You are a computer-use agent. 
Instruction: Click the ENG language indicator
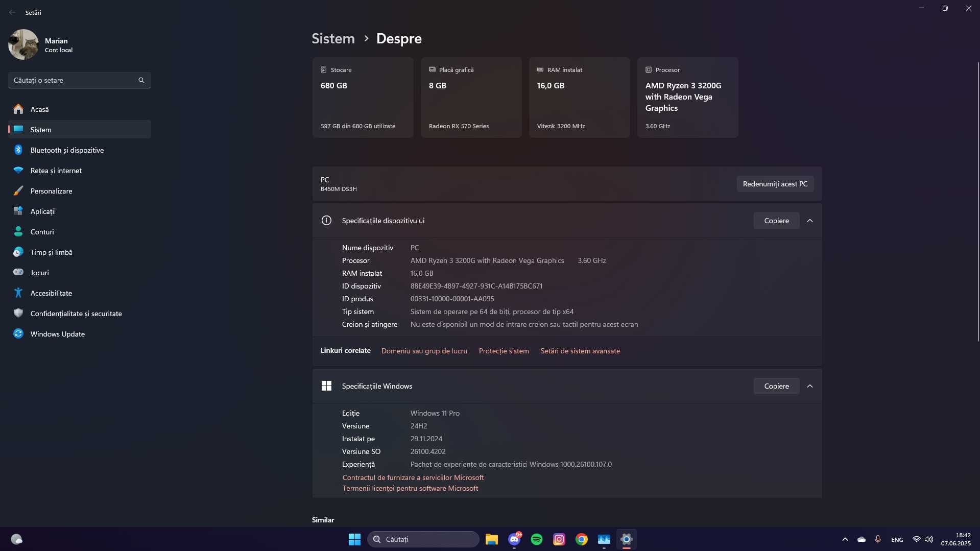(897, 540)
